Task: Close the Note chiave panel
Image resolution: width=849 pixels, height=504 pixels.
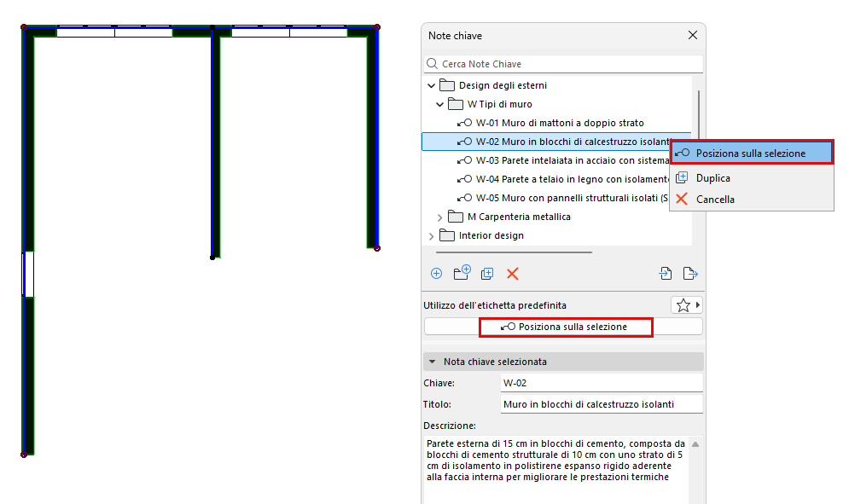Action: (693, 35)
